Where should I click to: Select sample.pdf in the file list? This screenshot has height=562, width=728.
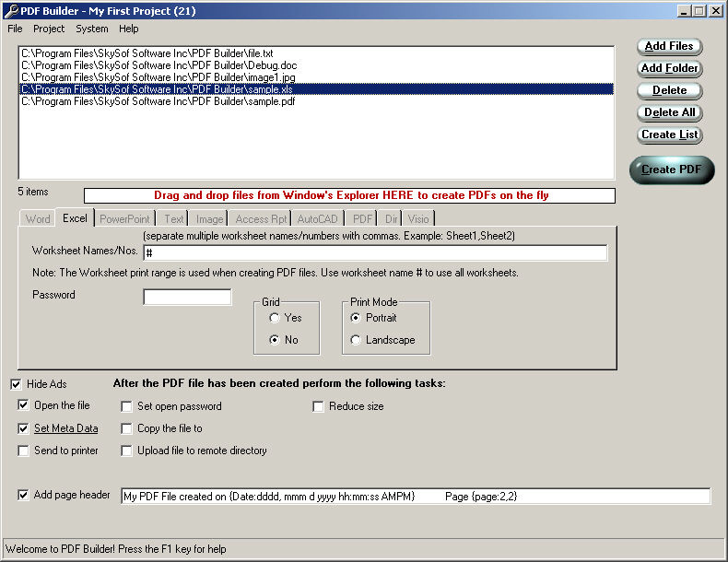coord(317,101)
